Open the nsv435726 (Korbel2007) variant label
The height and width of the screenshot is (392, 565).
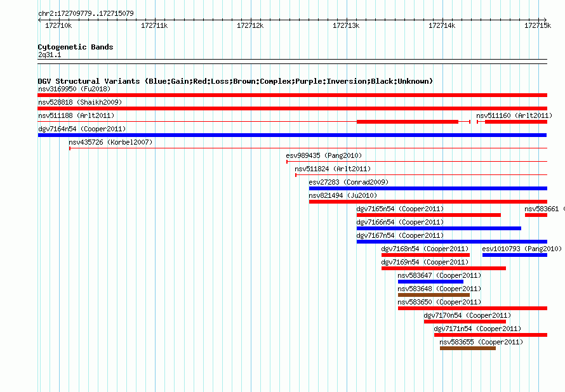(110, 142)
